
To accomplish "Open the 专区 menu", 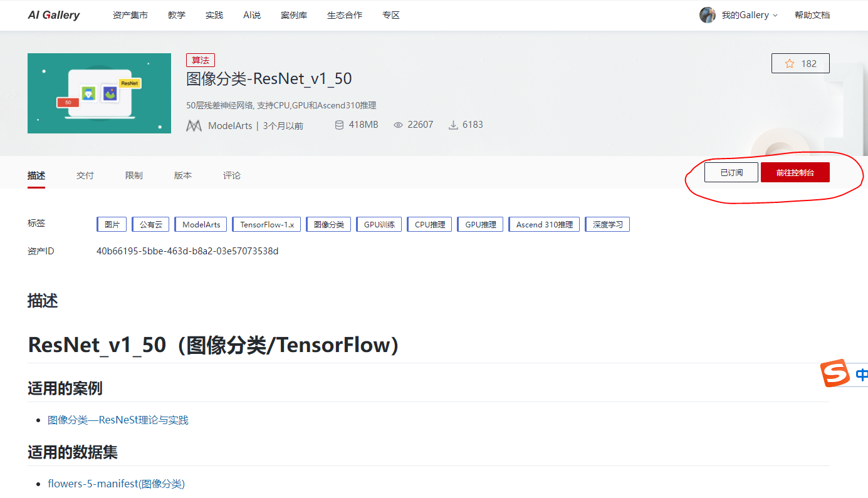I will point(391,15).
